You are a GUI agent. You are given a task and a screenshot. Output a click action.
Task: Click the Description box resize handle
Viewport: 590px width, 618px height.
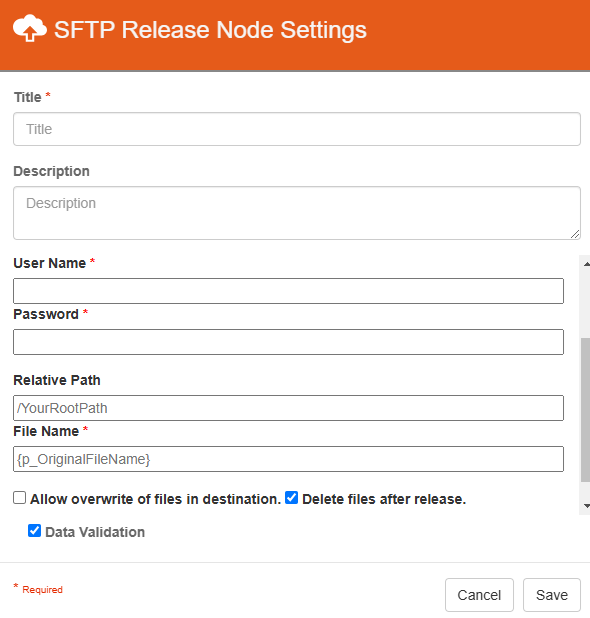[575, 234]
